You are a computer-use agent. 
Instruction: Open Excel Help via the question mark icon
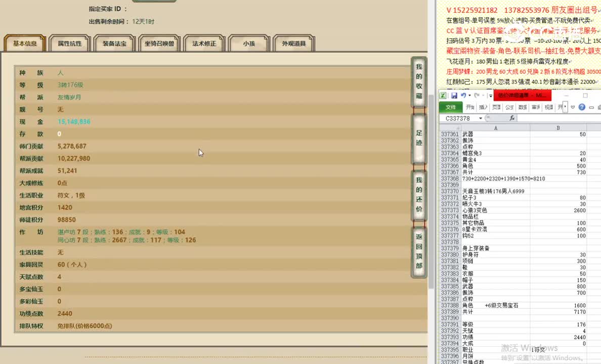(582, 107)
